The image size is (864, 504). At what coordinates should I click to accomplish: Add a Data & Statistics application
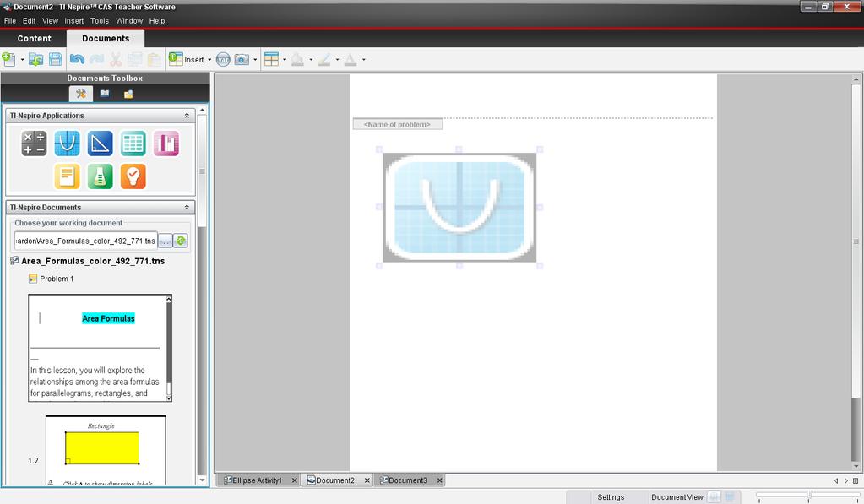point(166,144)
